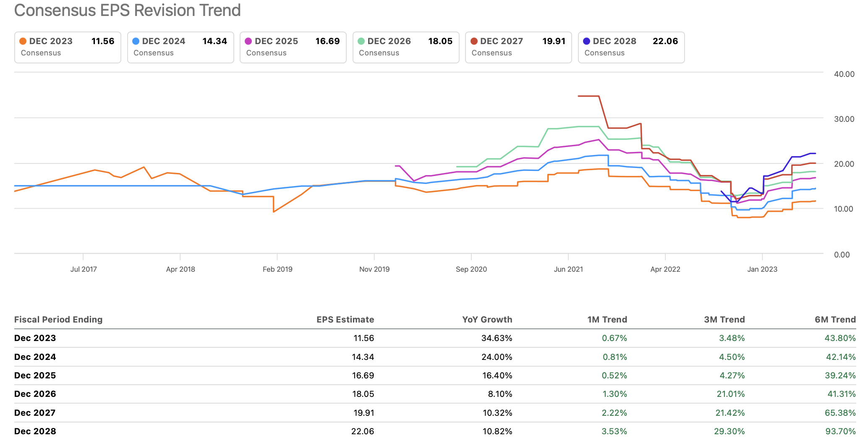The width and height of the screenshot is (868, 446).
Task: Sort by the EPS Estimate column
Action: click(345, 320)
